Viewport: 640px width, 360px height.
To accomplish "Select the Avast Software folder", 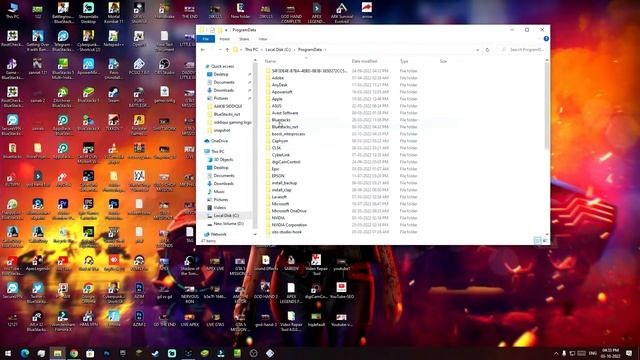I will click(285, 113).
